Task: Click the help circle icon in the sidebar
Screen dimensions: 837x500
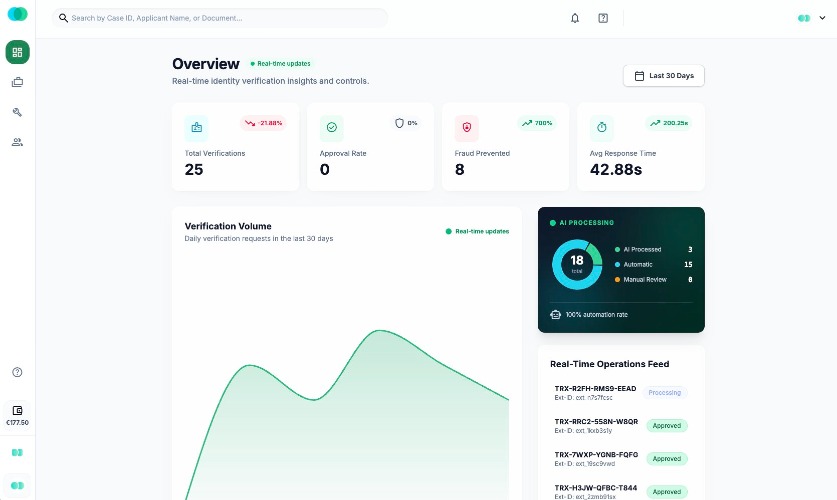Action: [17, 372]
